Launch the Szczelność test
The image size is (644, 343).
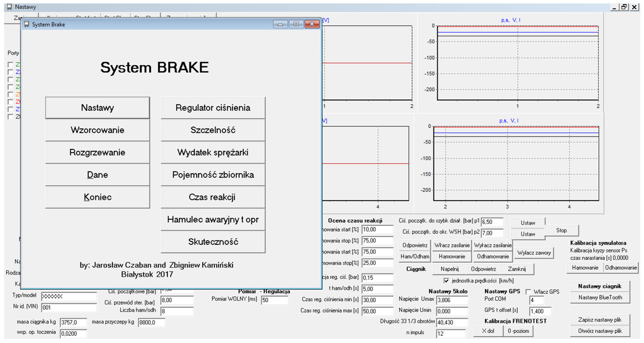213,130
